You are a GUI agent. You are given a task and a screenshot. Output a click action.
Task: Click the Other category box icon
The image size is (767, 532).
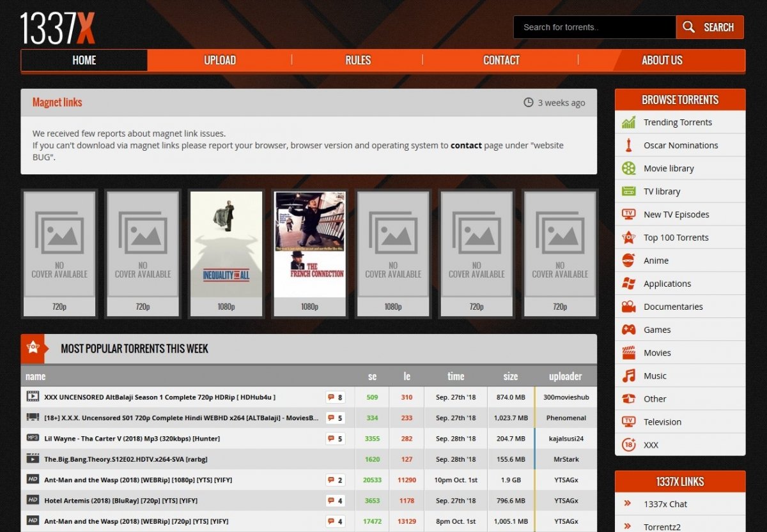pos(629,399)
